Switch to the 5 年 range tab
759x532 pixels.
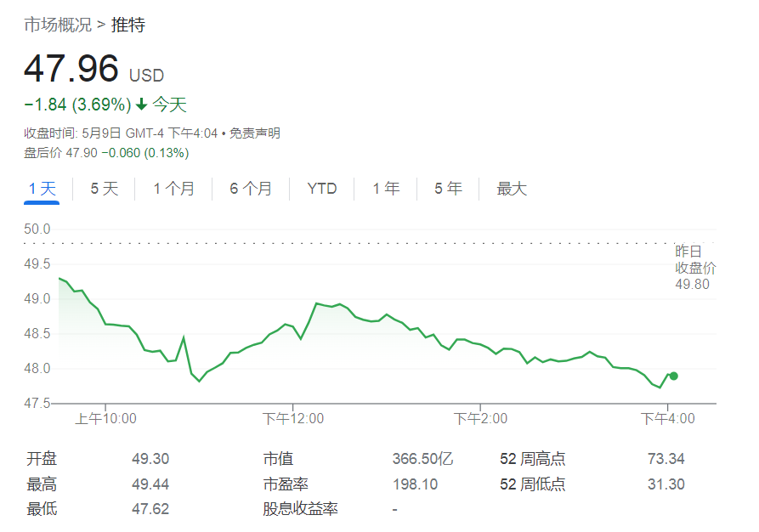tap(448, 189)
